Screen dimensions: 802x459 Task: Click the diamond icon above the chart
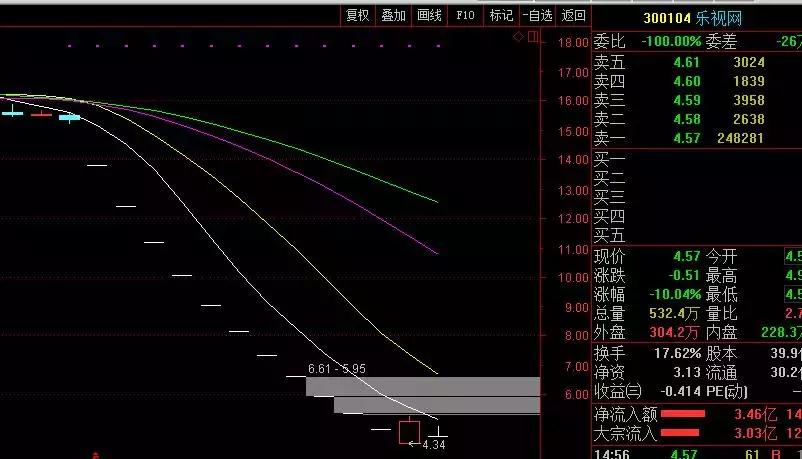[x=518, y=36]
